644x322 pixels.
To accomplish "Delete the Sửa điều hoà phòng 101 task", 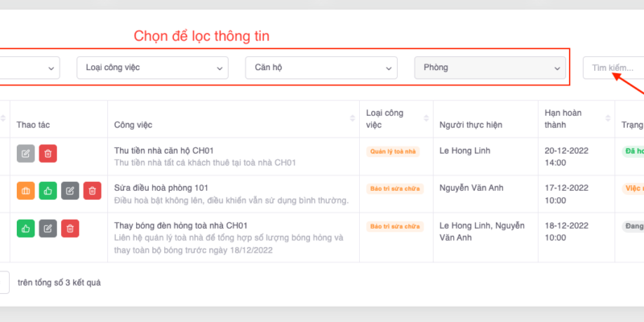I will (92, 191).
